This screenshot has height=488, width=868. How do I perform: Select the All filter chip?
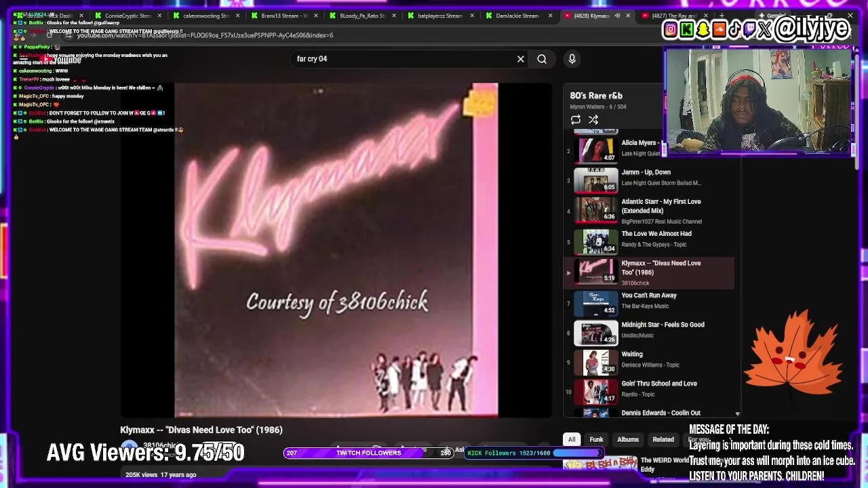[572, 439]
